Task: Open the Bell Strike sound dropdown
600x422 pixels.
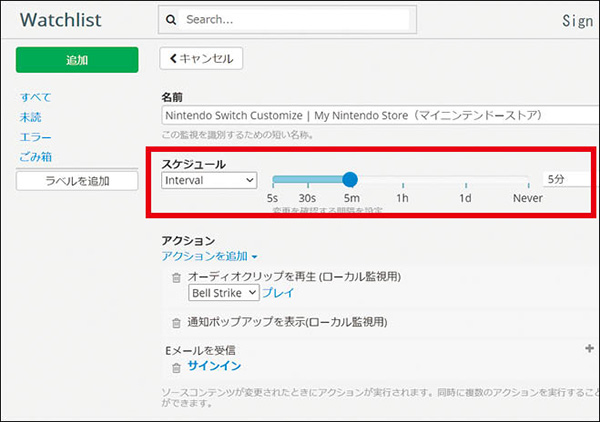Action: (224, 293)
